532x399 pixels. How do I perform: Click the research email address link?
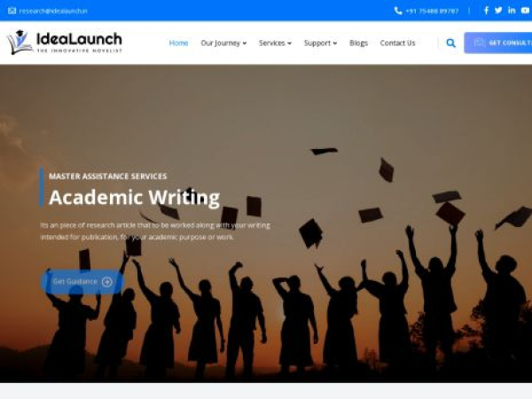(x=53, y=11)
